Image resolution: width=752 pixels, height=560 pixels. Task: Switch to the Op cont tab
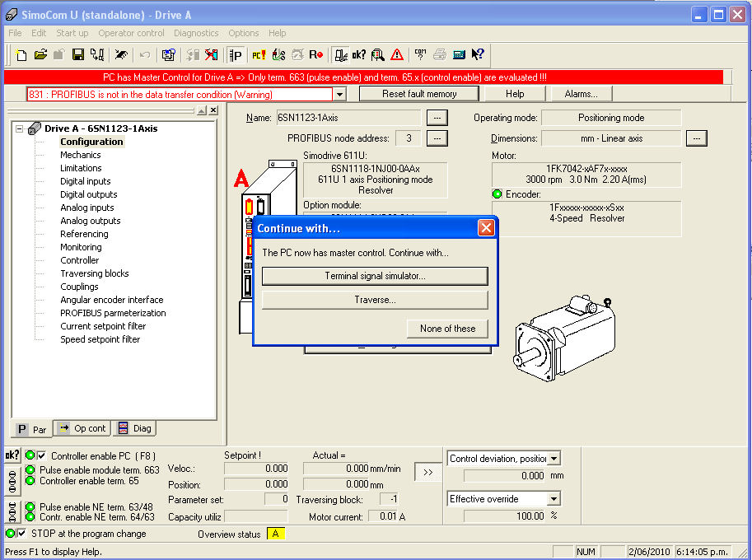(x=82, y=428)
